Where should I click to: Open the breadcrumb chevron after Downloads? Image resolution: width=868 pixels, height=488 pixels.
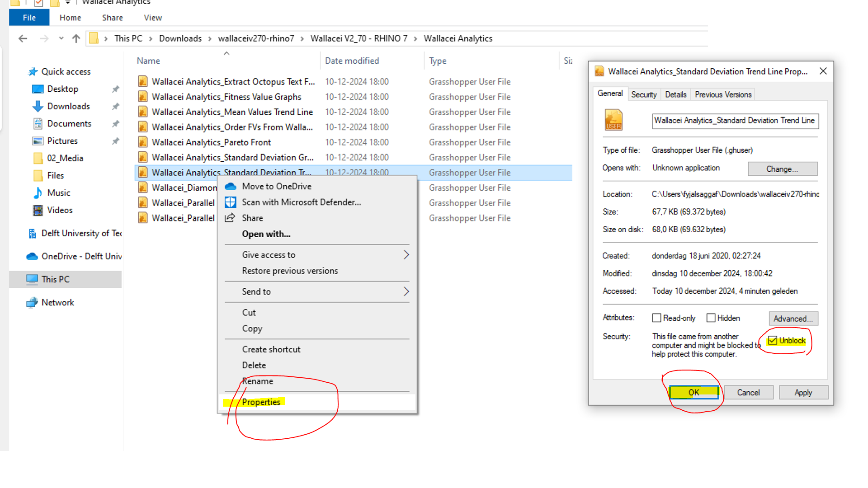pyautogui.click(x=209, y=38)
